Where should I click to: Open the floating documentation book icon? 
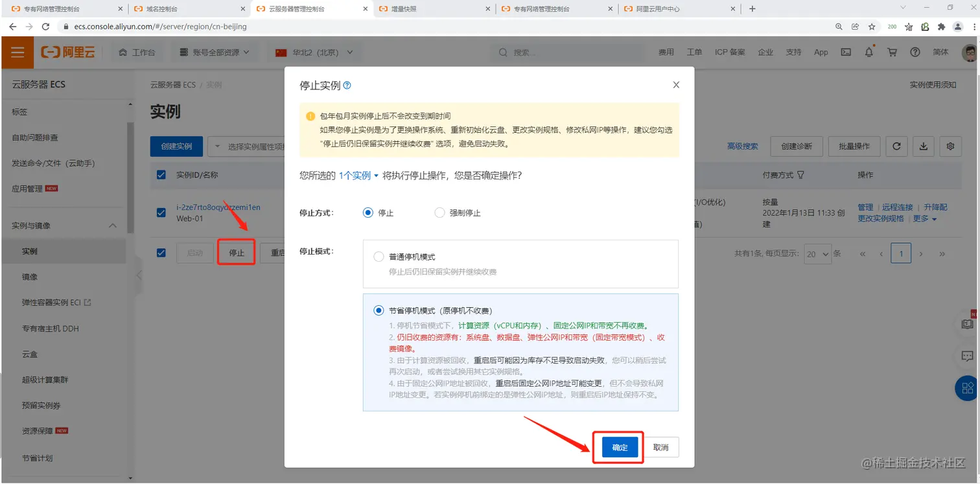(x=967, y=323)
